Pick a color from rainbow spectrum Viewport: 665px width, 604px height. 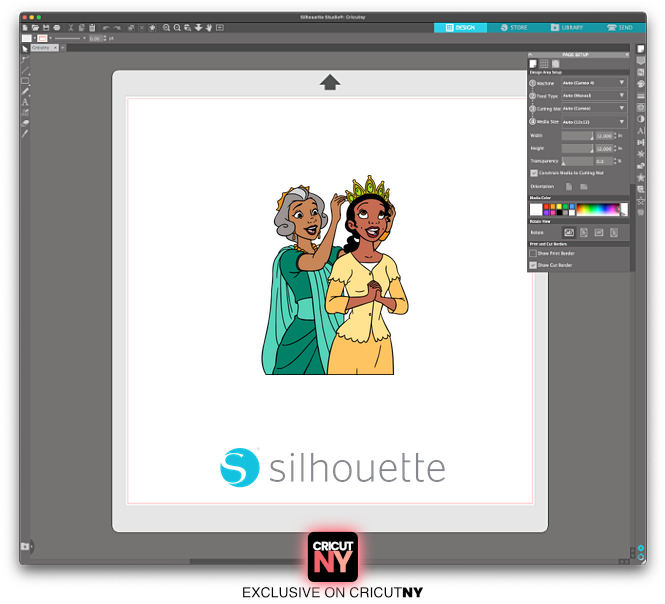click(x=598, y=210)
